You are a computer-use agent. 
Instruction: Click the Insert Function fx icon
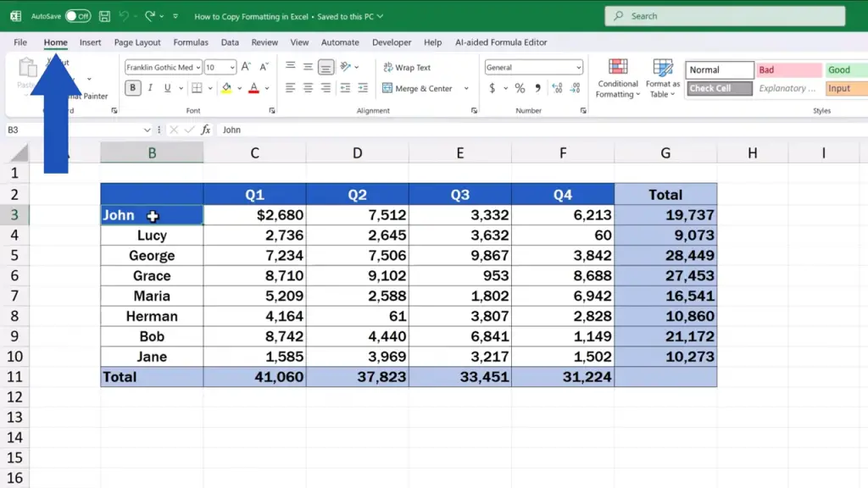205,130
